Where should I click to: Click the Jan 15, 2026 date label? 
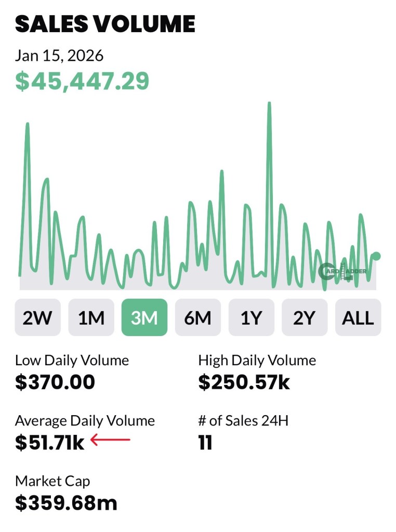59,55
